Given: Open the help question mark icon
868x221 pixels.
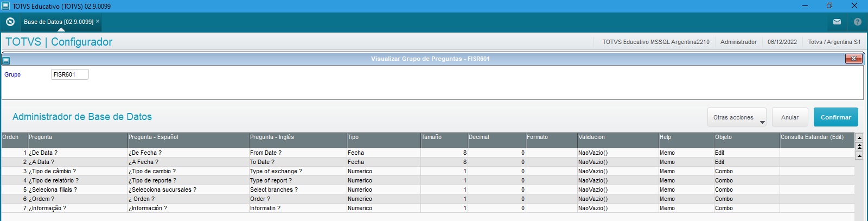Looking at the screenshot, I should pos(858,22).
